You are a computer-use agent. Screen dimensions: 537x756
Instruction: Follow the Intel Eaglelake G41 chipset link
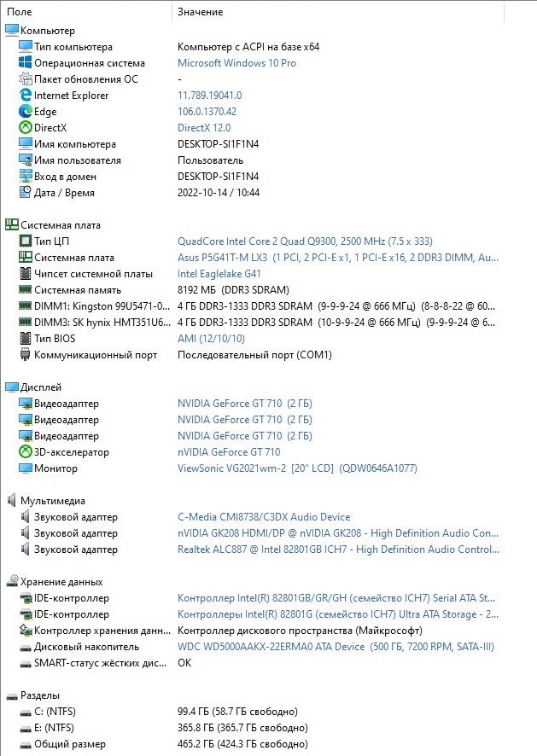(x=219, y=274)
